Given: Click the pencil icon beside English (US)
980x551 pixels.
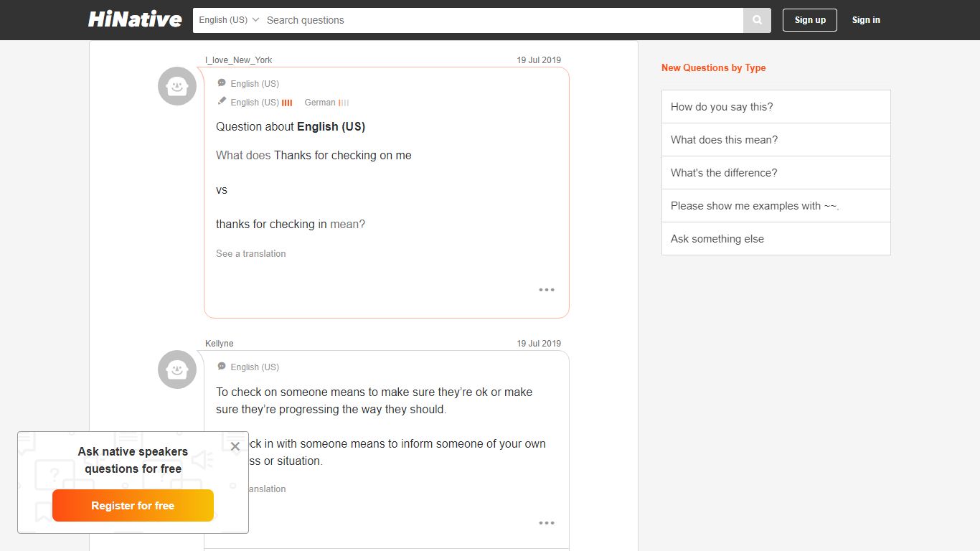Looking at the screenshot, I should click(x=222, y=101).
